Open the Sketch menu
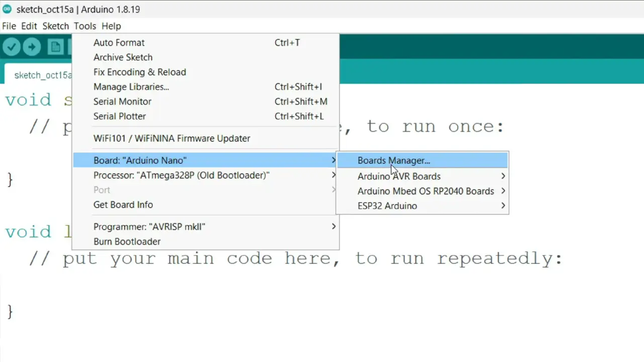Viewport: 644px width, 362px height. pyautogui.click(x=55, y=26)
